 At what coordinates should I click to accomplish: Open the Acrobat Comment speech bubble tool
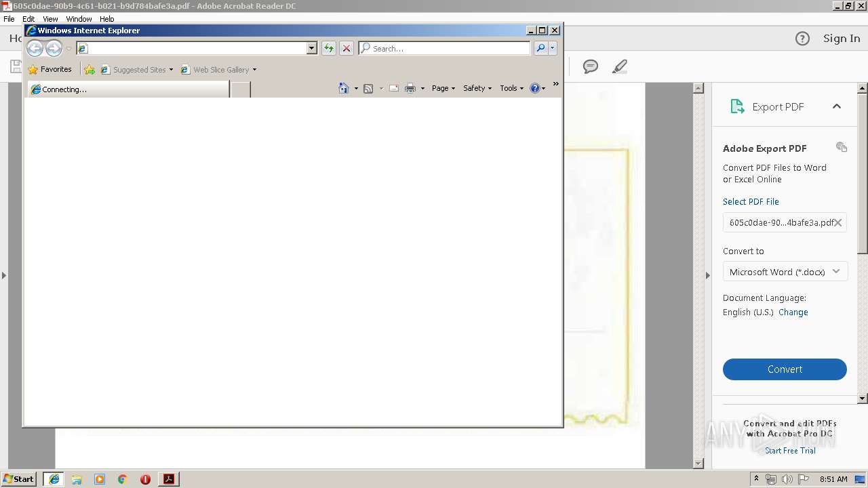coord(591,66)
